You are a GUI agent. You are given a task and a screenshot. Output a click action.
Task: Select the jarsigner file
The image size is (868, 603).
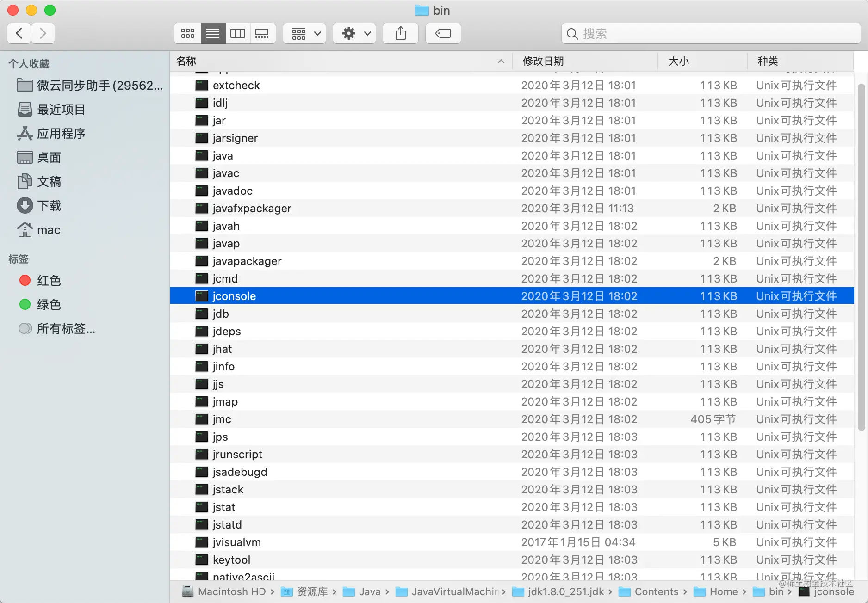coord(512,138)
